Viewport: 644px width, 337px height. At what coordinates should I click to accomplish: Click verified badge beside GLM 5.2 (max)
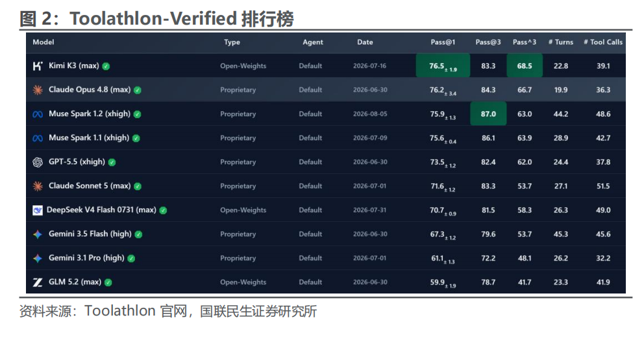click(x=108, y=282)
